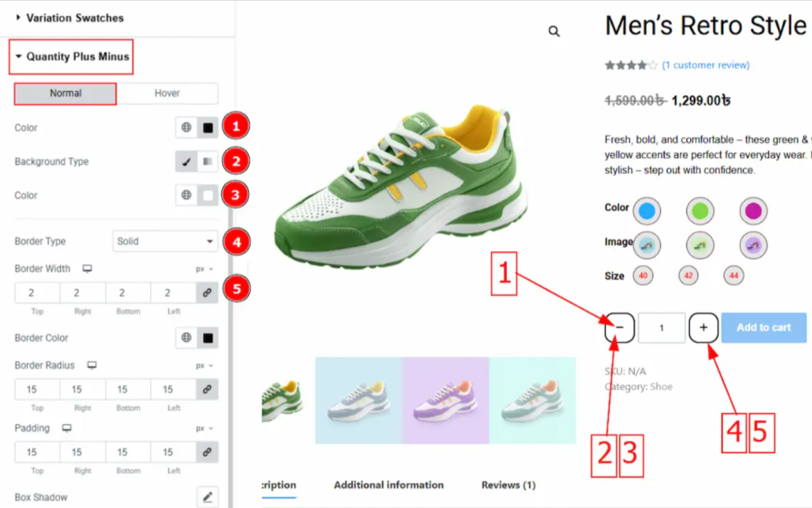Choose the blue Color swatch
Viewport: 812px width, 508px height.
click(x=647, y=211)
